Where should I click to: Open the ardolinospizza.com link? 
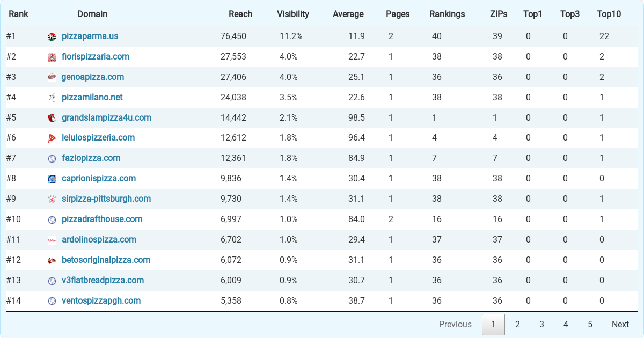pos(99,239)
